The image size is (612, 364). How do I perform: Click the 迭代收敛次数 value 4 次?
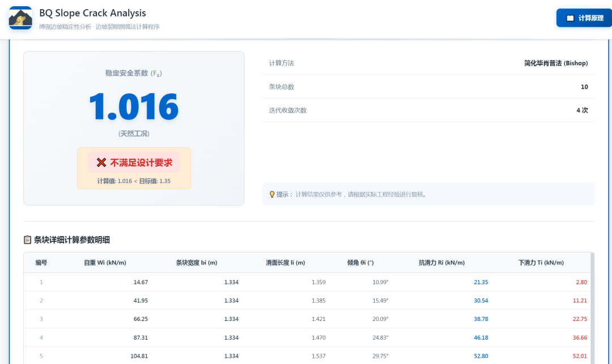pos(583,110)
